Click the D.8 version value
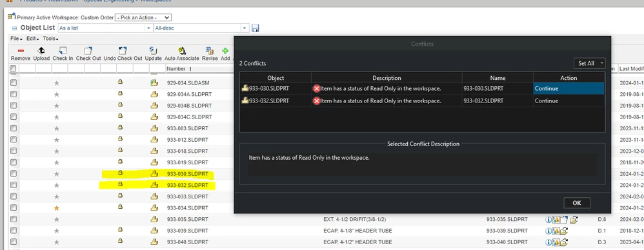The width and height of the screenshot is (644, 250). pyautogui.click(x=601, y=220)
